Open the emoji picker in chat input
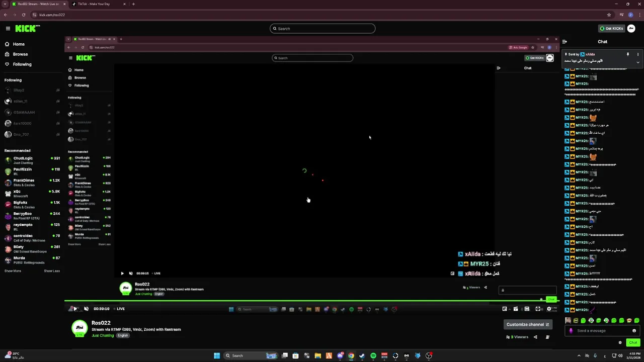The width and height of the screenshot is (644, 362). click(634, 331)
